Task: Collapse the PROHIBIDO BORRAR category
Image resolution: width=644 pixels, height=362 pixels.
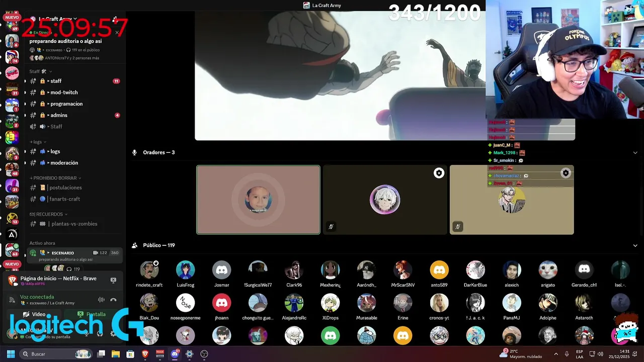Action: click(55, 178)
